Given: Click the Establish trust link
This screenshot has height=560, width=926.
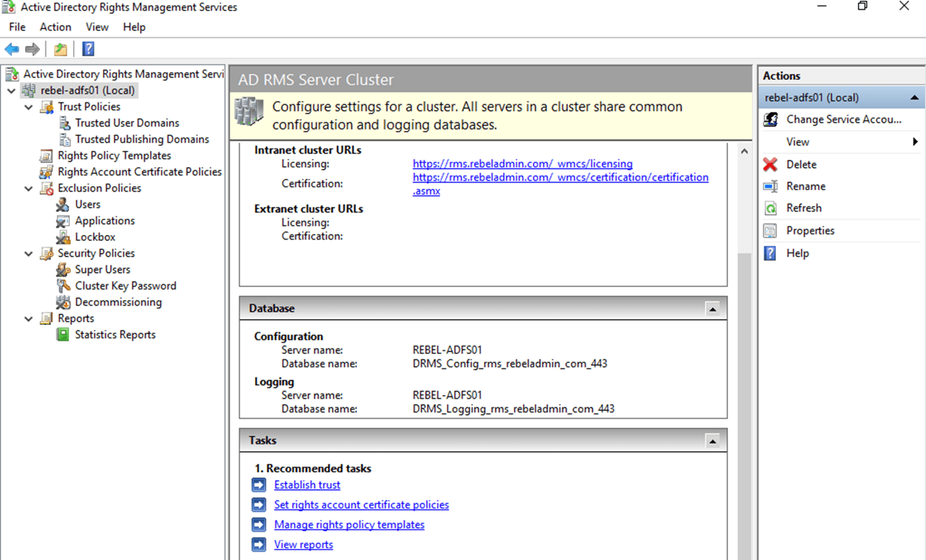Looking at the screenshot, I should (307, 484).
